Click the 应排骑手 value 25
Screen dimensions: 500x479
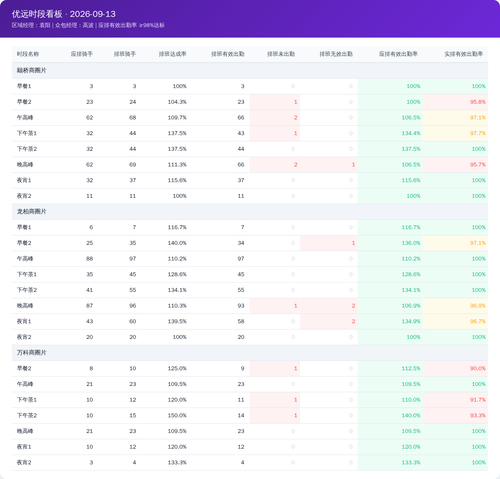coord(90,243)
